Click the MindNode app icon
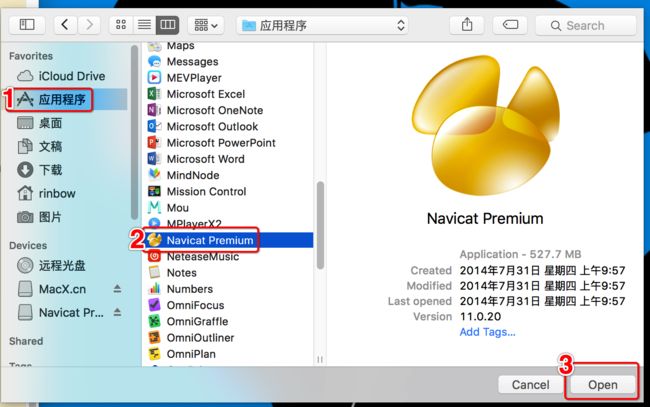 [x=154, y=175]
